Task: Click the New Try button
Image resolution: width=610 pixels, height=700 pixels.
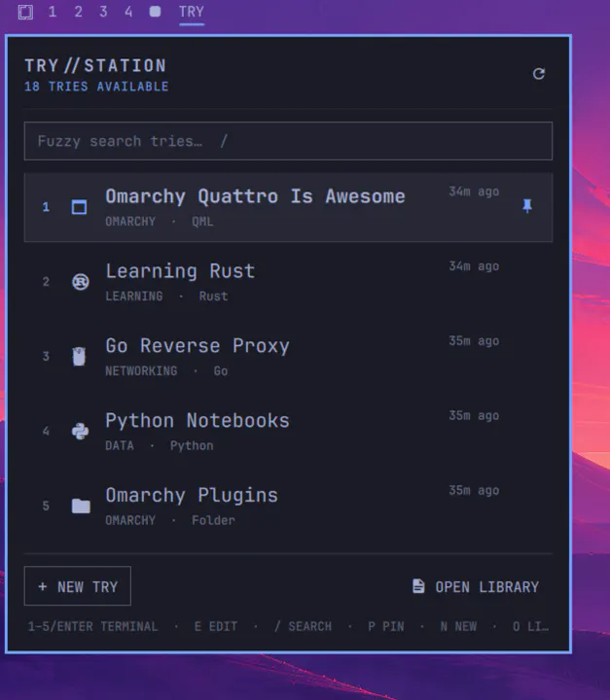Action: 78,586
